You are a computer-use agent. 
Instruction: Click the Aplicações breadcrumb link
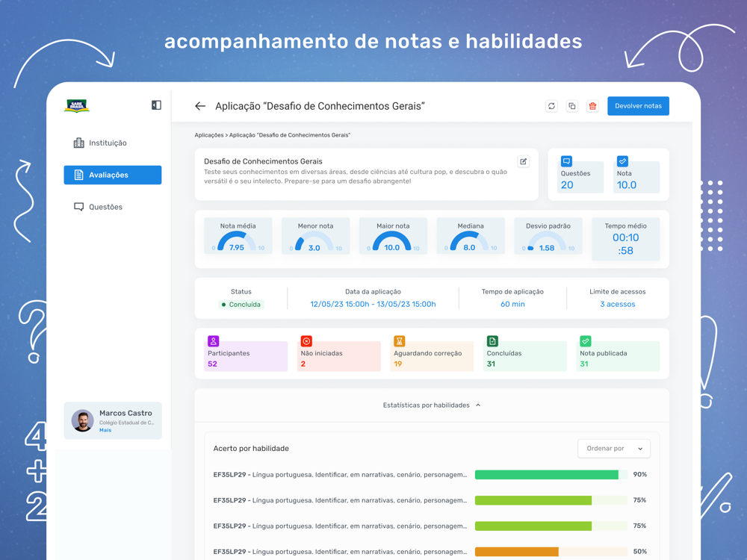click(x=208, y=135)
